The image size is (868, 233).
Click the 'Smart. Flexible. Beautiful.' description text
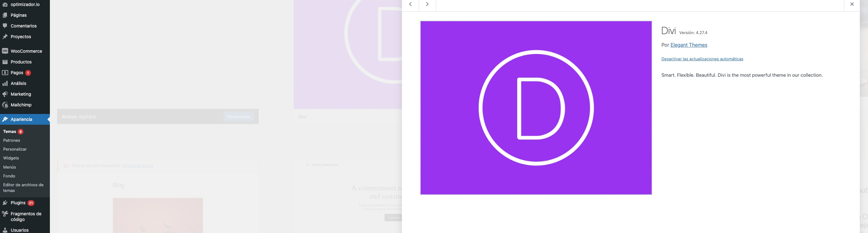point(742,75)
